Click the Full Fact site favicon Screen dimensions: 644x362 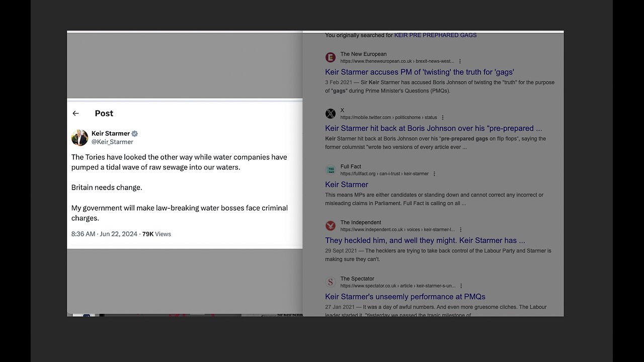pos(331,170)
